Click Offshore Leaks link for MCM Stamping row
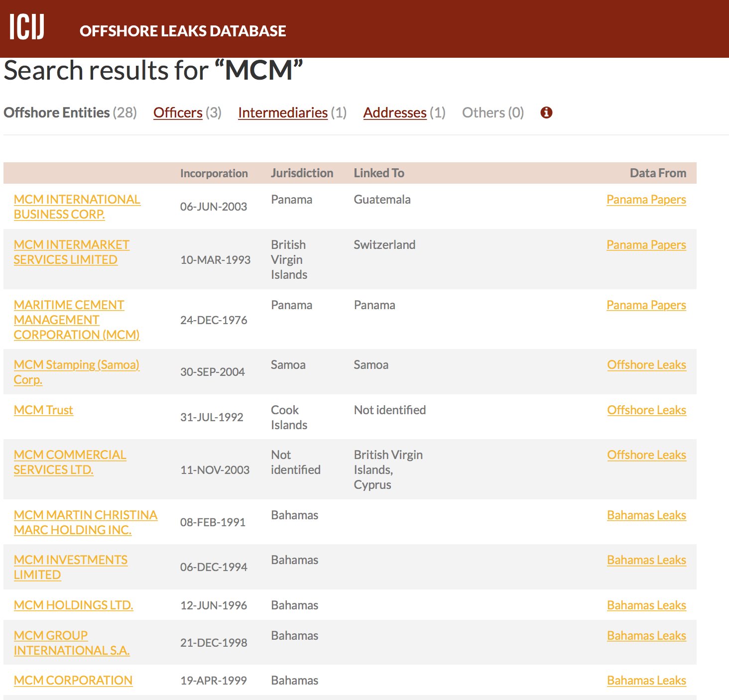This screenshot has height=700, width=729. [647, 364]
